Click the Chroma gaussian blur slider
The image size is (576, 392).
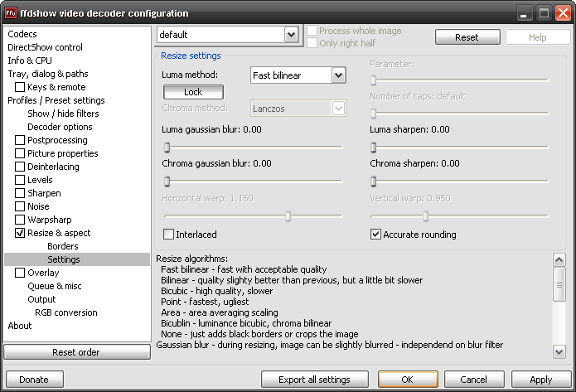point(254,181)
